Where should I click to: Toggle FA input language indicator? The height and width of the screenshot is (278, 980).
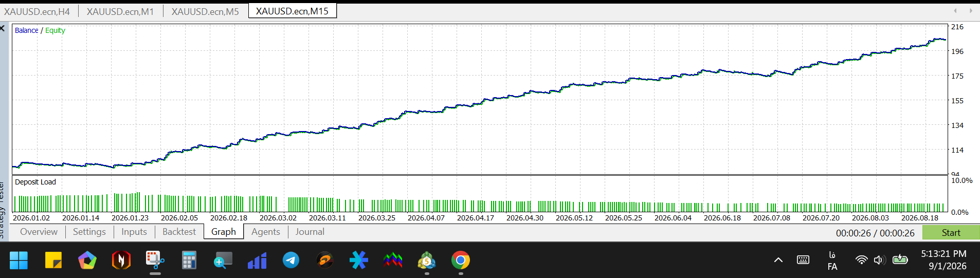point(832,261)
